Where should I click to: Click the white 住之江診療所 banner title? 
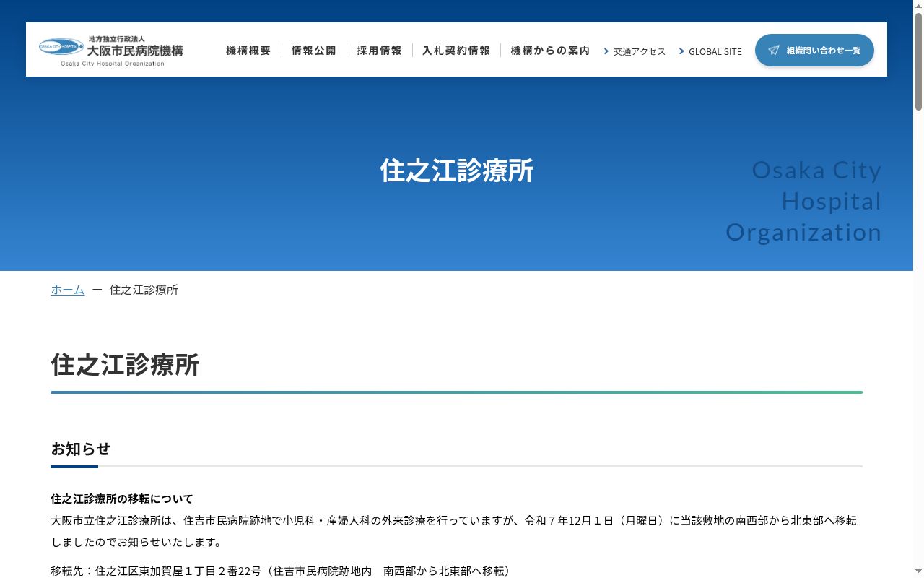[457, 171]
